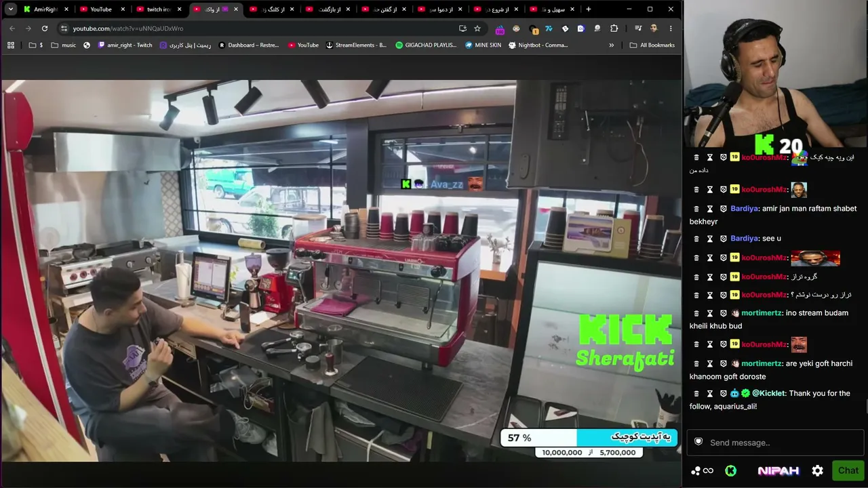Viewport: 868px width, 488px height.
Task: Click globe bookmark icon after music folder
Action: pyautogui.click(x=87, y=45)
